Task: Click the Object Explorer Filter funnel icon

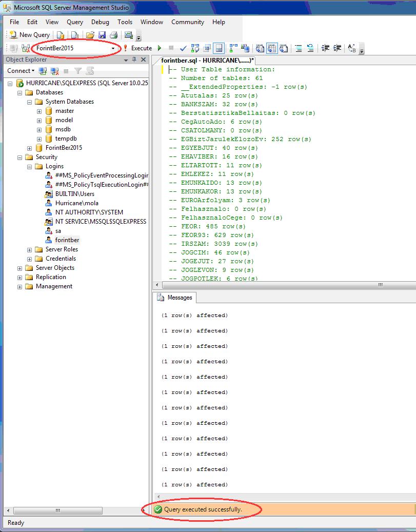Action: (x=78, y=71)
